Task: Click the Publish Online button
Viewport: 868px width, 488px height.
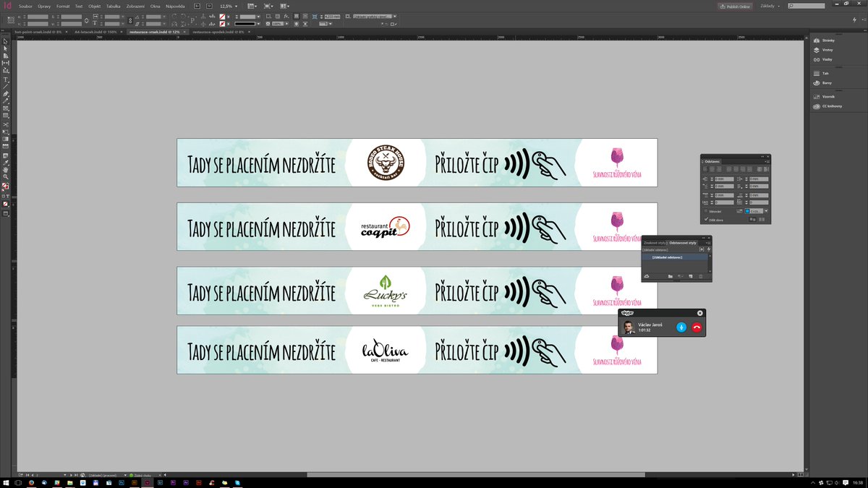Action: [x=734, y=6]
